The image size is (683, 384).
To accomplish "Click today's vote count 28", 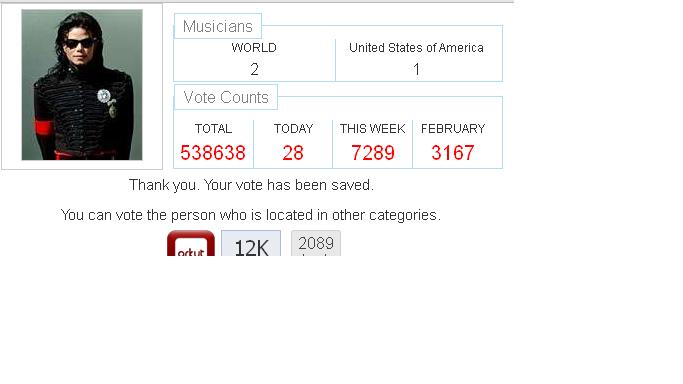I will click(x=293, y=153).
